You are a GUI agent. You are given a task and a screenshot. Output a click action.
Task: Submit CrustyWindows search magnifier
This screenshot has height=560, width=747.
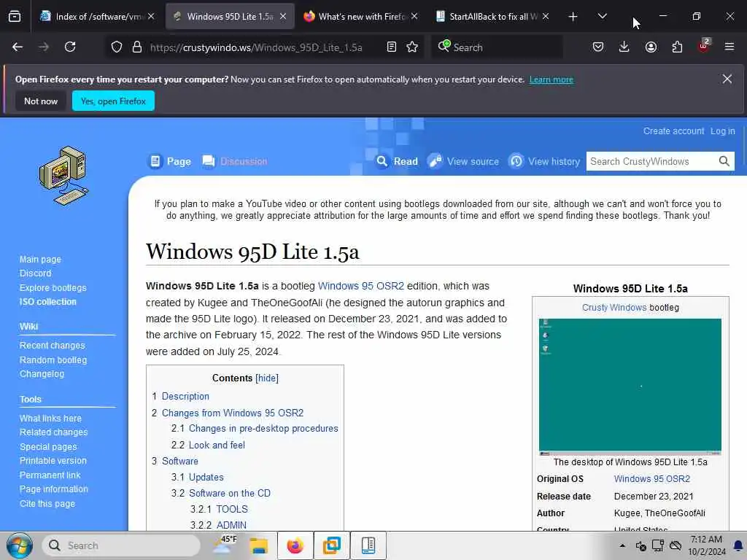(x=724, y=161)
